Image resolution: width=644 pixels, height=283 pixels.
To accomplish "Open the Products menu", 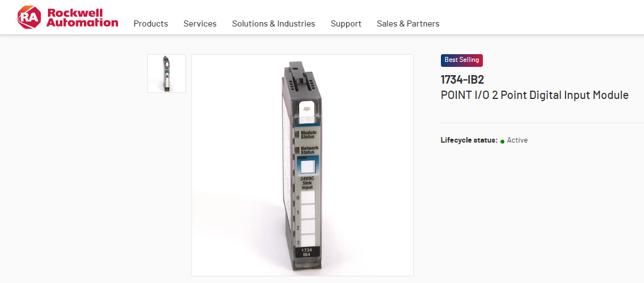I will coord(151,24).
